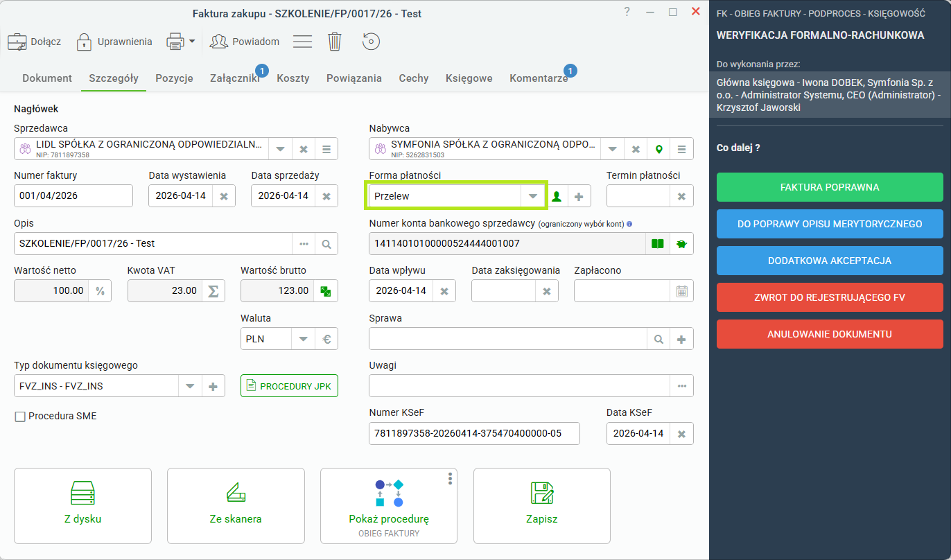Click the piggy bank icon

(681, 244)
